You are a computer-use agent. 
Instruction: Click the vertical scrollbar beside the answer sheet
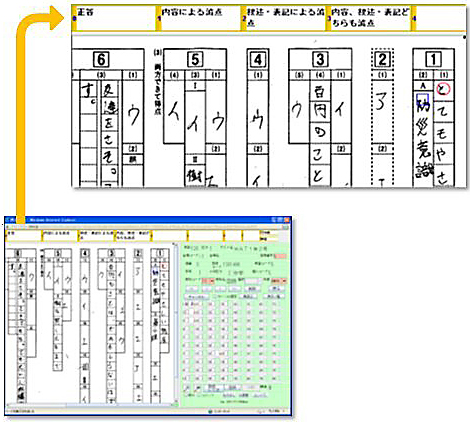click(x=176, y=323)
